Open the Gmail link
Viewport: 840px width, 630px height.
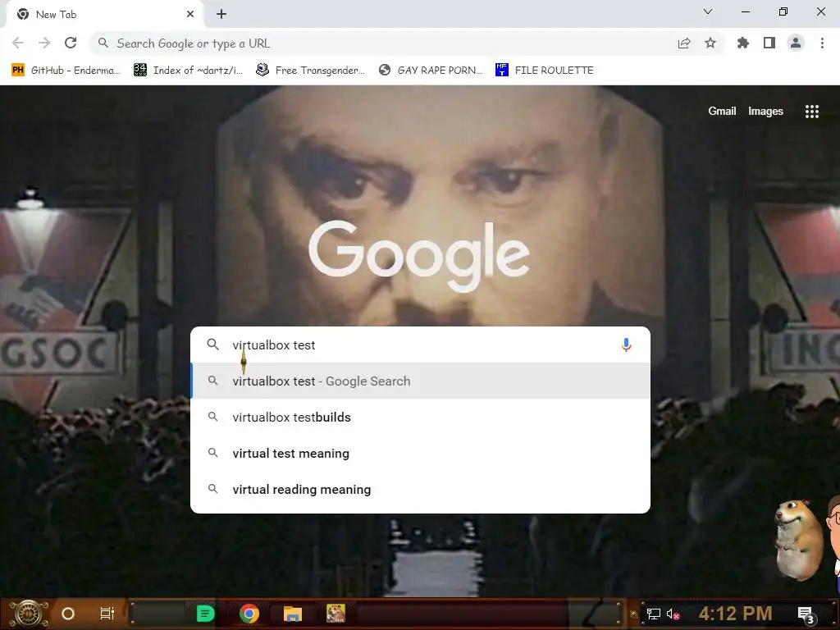pyautogui.click(x=722, y=111)
